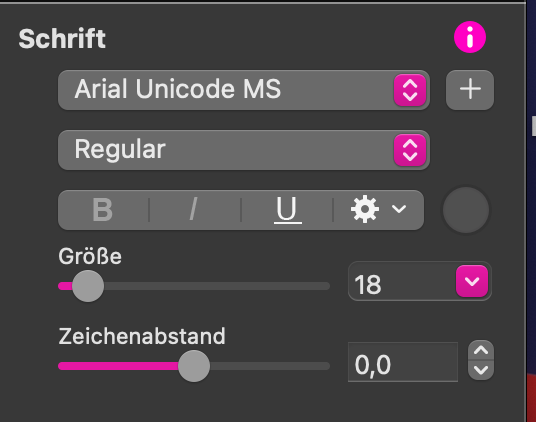
Task: Click into the size 18 field
Action: pos(401,281)
